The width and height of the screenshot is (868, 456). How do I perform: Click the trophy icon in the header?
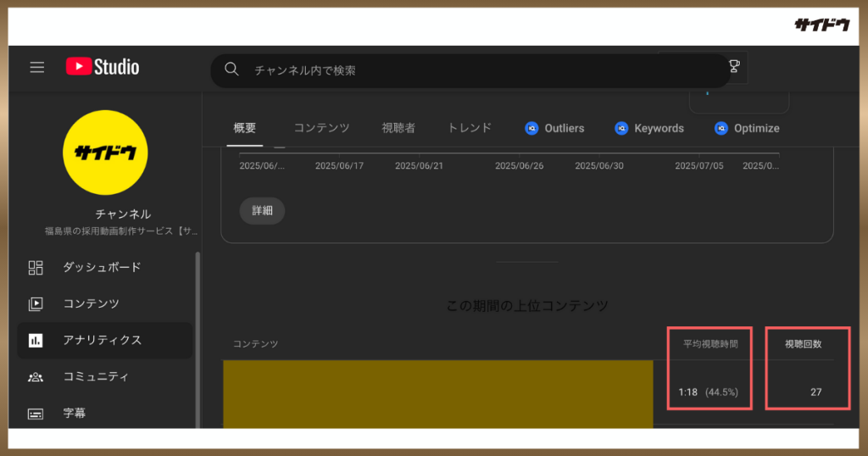pos(734,66)
